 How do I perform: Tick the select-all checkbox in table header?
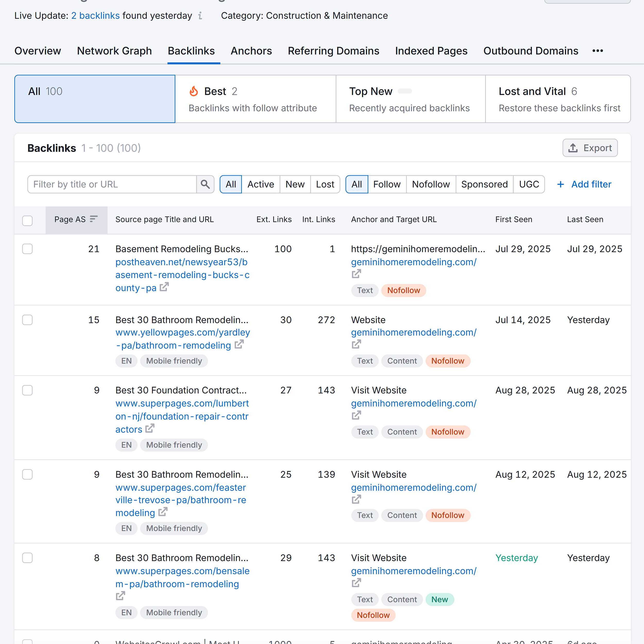(27, 220)
